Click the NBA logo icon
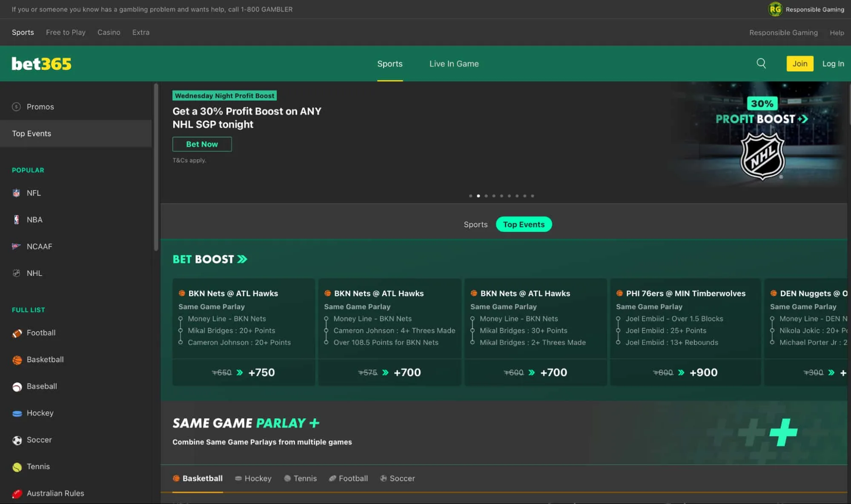Screen dimensions: 851x504 pos(16,220)
